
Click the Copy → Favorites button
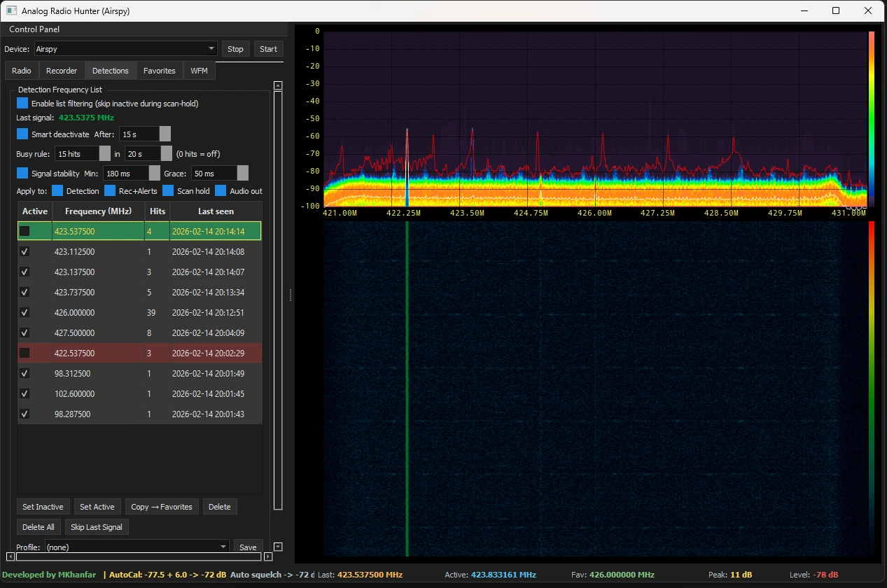[x=162, y=506]
